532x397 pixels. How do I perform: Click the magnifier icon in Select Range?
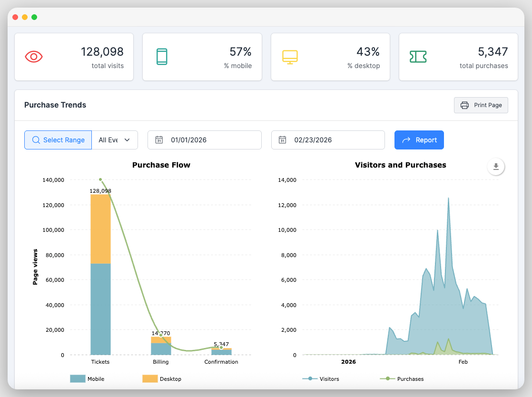(x=36, y=140)
